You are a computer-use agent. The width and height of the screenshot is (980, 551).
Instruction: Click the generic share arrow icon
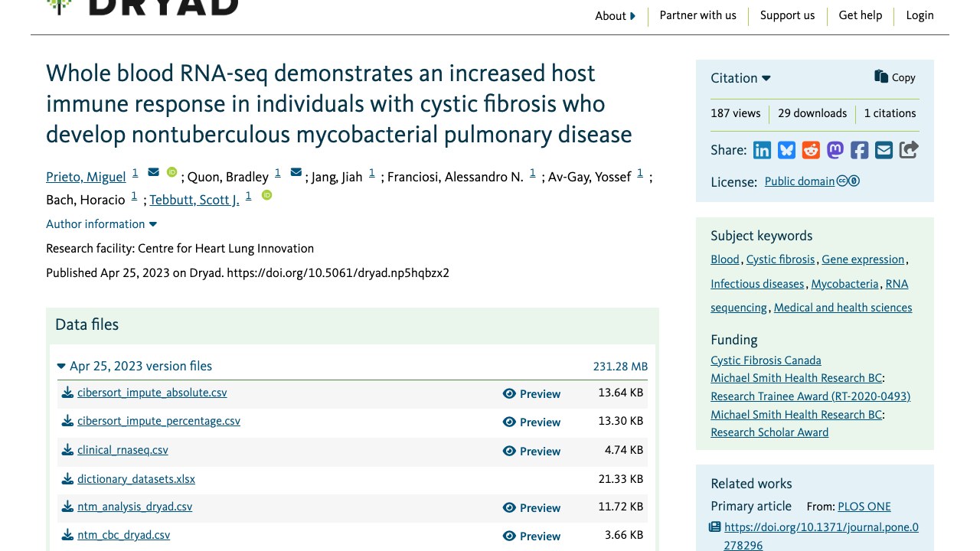(909, 150)
